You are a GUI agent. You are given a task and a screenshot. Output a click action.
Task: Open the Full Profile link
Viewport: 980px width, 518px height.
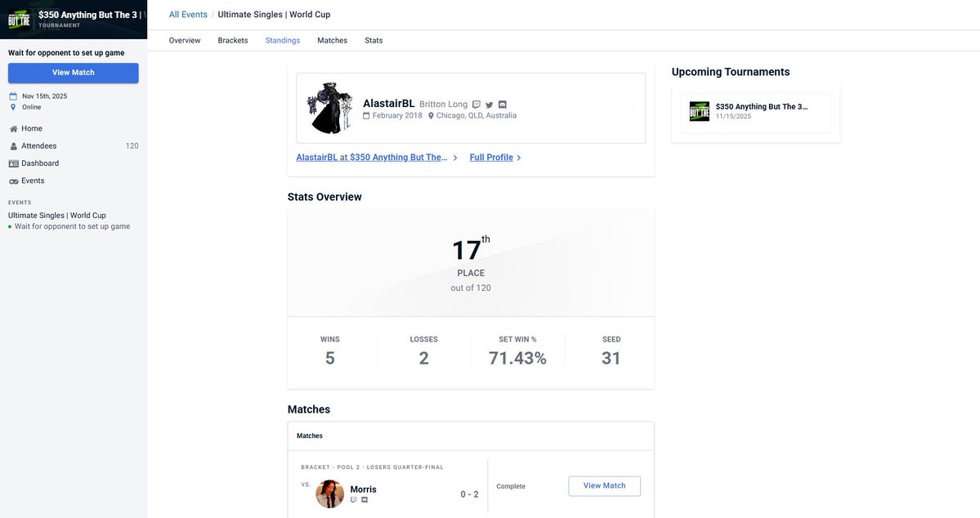pyautogui.click(x=491, y=158)
